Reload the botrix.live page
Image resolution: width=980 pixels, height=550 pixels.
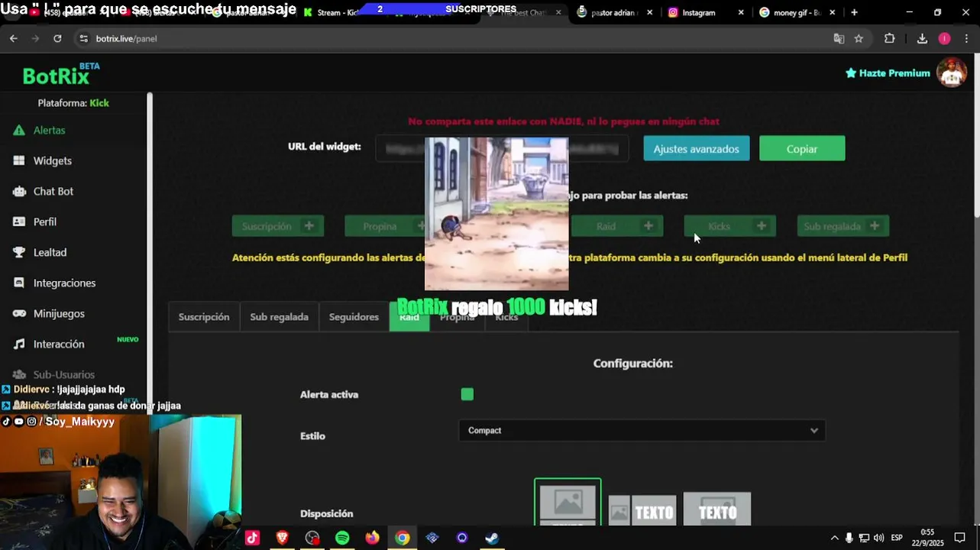[57, 38]
